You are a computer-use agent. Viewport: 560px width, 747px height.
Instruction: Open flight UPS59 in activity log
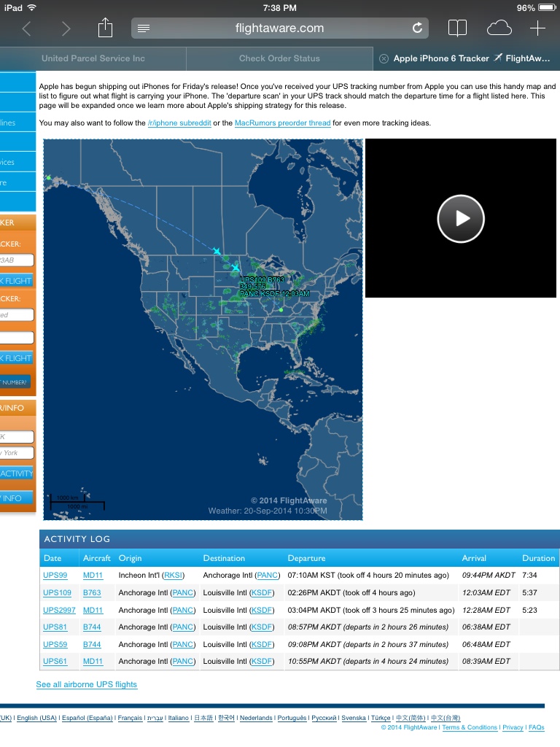[55, 645]
